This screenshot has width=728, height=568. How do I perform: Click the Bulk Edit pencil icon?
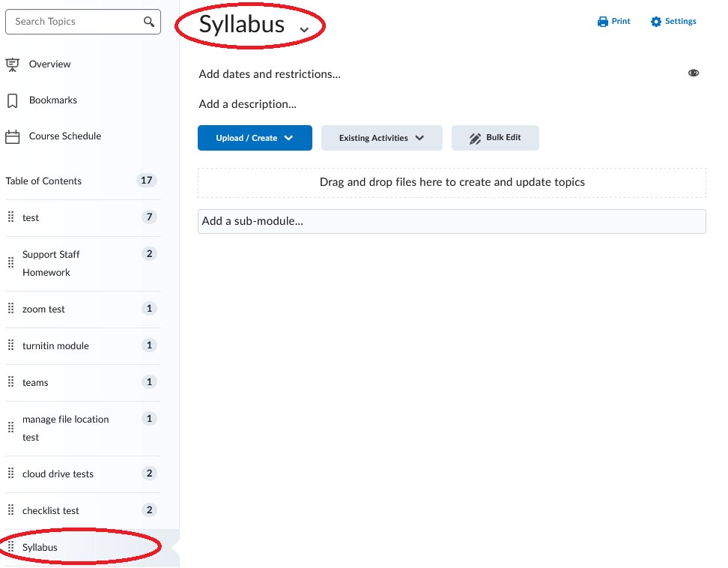[x=475, y=138]
